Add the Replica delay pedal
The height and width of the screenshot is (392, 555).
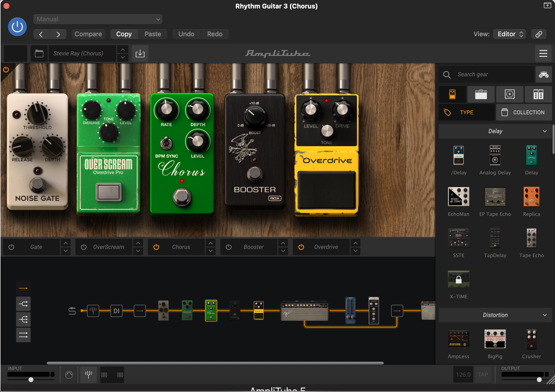pyautogui.click(x=531, y=196)
